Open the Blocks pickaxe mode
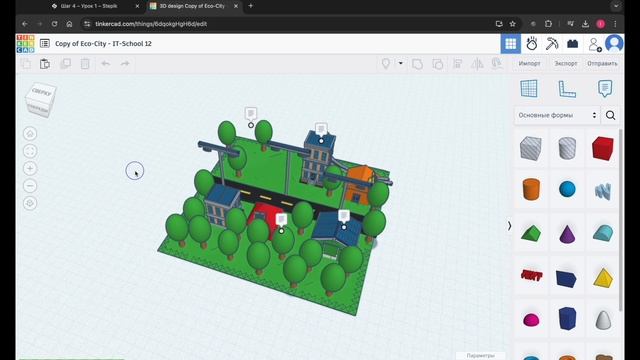 pyautogui.click(x=552, y=44)
